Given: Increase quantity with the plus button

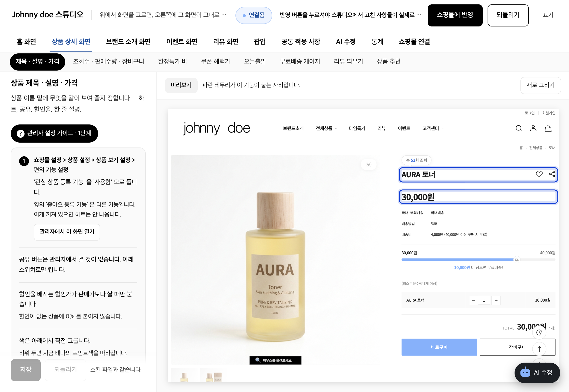Looking at the screenshot, I should coord(496,300).
